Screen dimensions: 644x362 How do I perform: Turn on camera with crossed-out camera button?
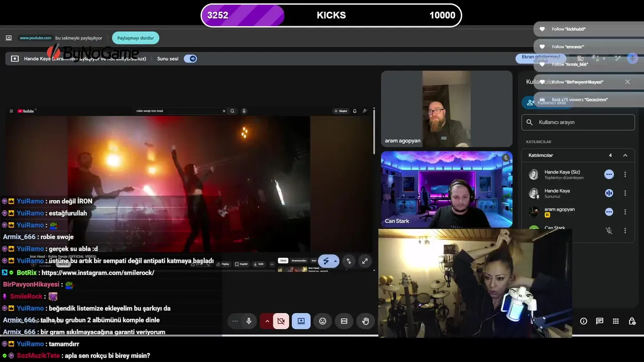click(281, 321)
